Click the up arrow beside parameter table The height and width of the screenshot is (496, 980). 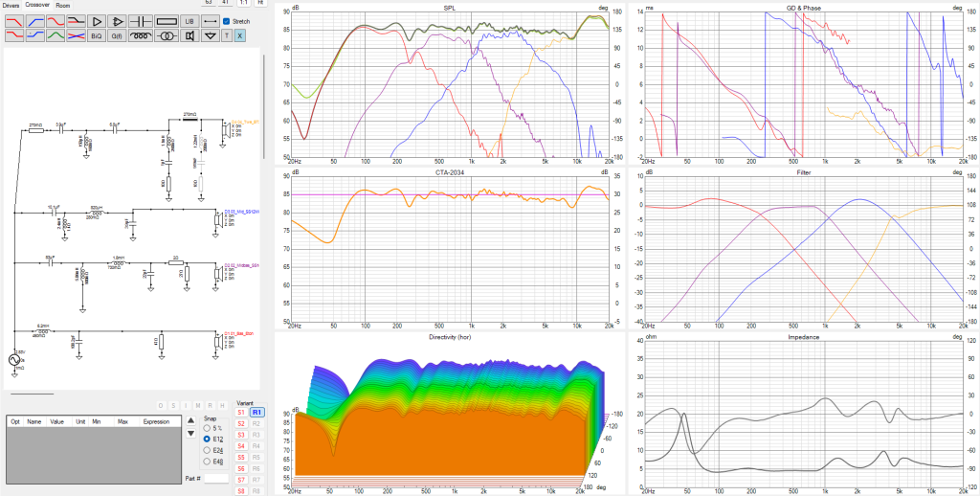pos(189,419)
